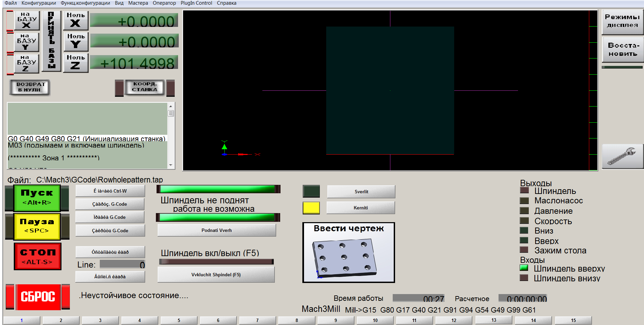Click the X coordinate readout +0.0000
The width and height of the screenshot is (644, 325).
(x=134, y=20)
